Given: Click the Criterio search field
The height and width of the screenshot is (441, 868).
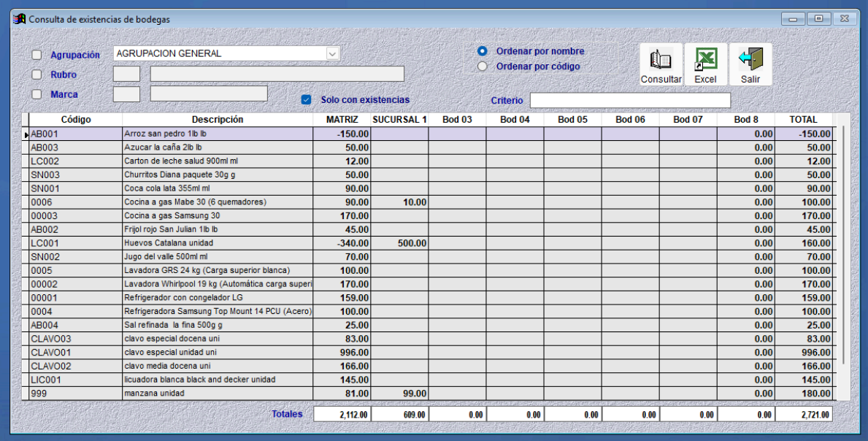Looking at the screenshot, I should coord(629,100).
